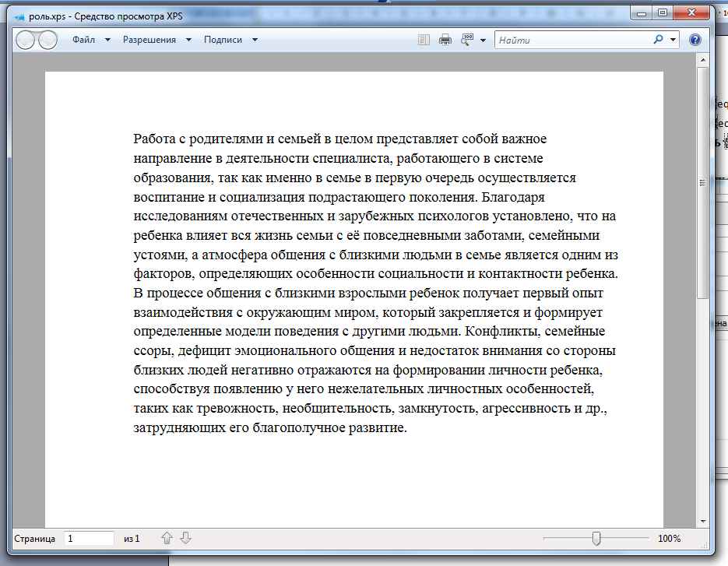Click the Forward navigation round button
This screenshot has height=566, width=728.
pyautogui.click(x=47, y=40)
